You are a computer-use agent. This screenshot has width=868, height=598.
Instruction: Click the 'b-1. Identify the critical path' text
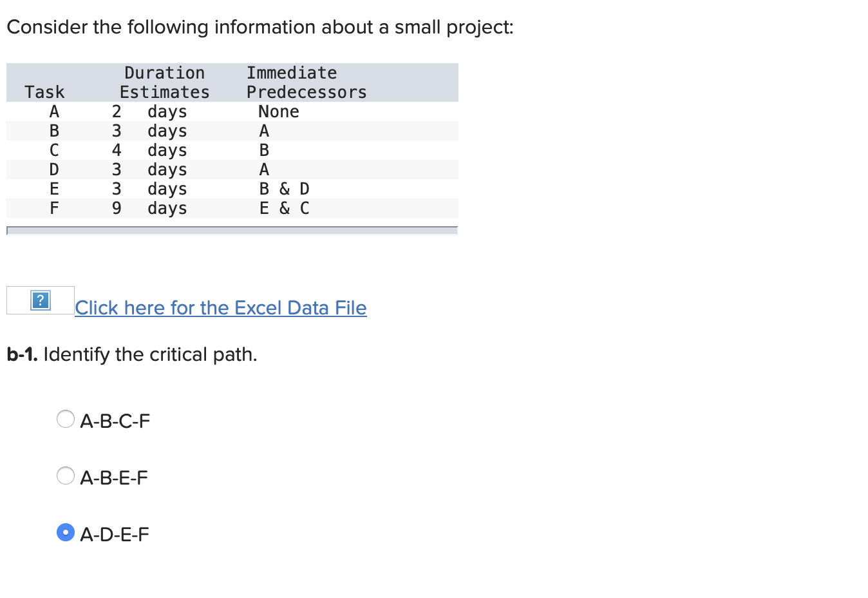click(x=132, y=354)
